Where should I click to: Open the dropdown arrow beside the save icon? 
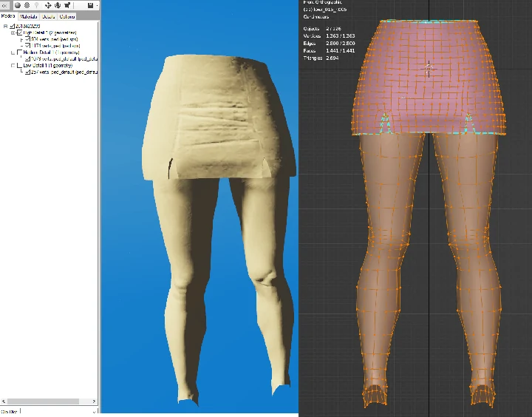coord(97,5)
